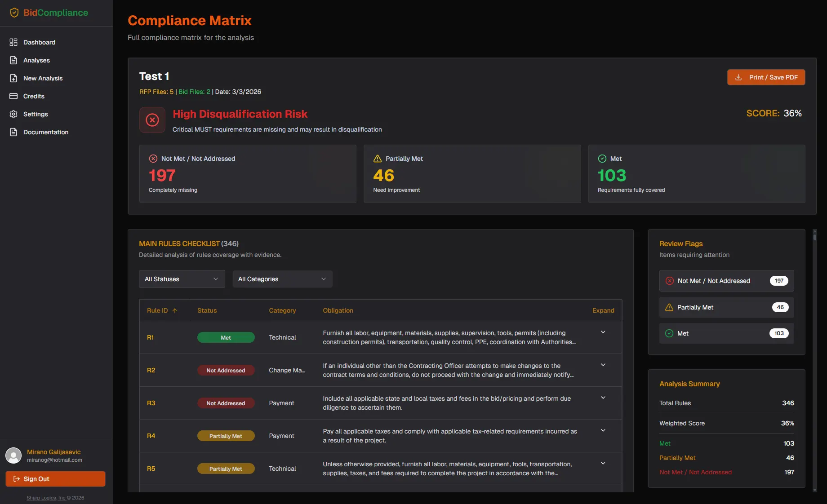Open the Documentation sidebar icon
Image resolution: width=827 pixels, height=504 pixels.
tap(13, 132)
